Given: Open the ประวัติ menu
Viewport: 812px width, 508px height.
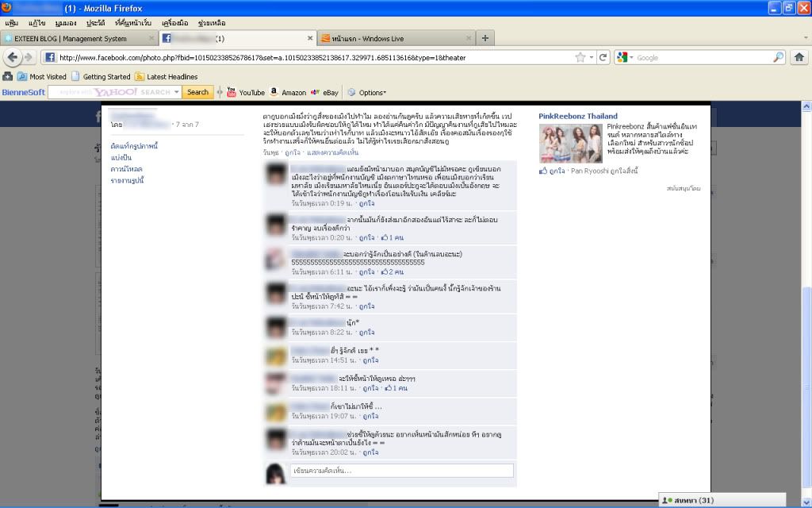Looking at the screenshot, I should click(96, 23).
